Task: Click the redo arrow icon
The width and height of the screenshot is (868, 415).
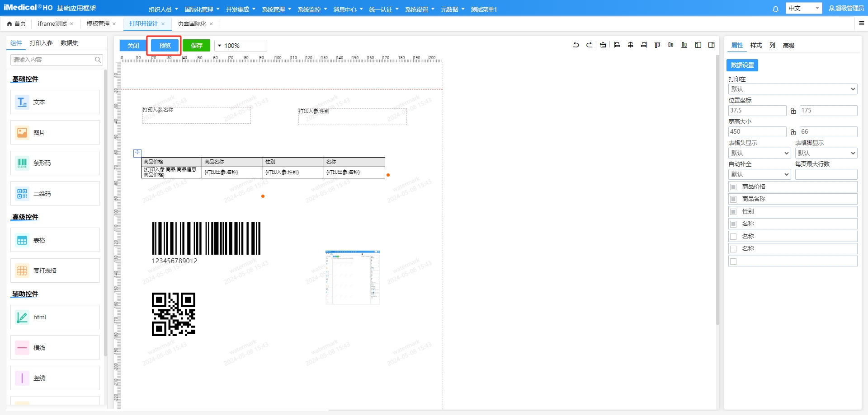Action: (589, 45)
